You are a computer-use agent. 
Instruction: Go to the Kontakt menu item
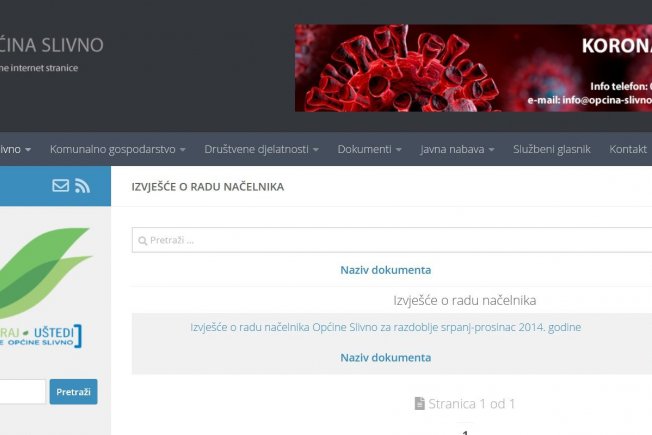tap(628, 149)
